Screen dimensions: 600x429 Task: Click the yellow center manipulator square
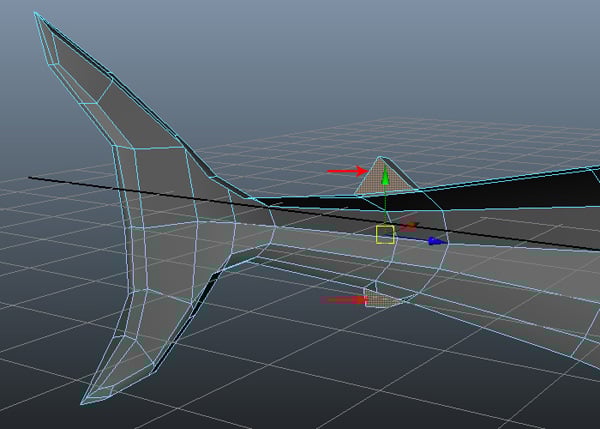coord(385,235)
